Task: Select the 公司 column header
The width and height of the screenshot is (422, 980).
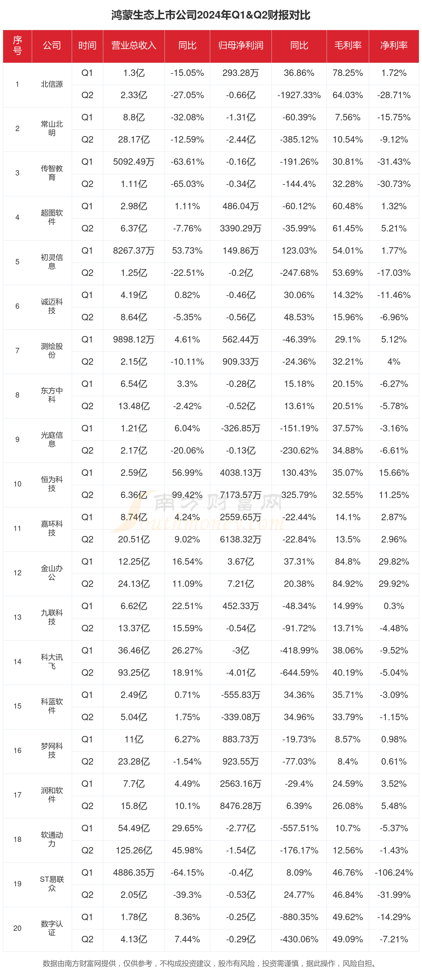Action: click(52, 46)
